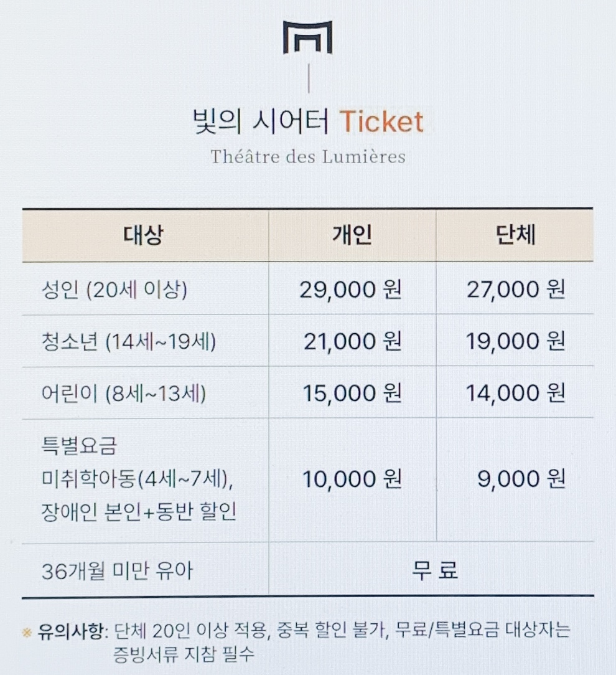Click the 21,000 원 youth price
Screen dimensions: 616x675
pyautogui.click(x=353, y=341)
